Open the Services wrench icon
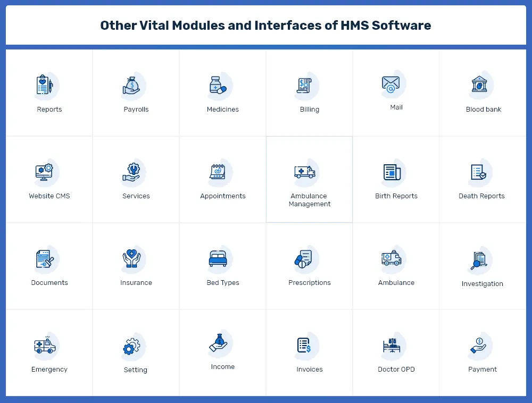Viewport: 532px width, 403px height. pos(131,172)
